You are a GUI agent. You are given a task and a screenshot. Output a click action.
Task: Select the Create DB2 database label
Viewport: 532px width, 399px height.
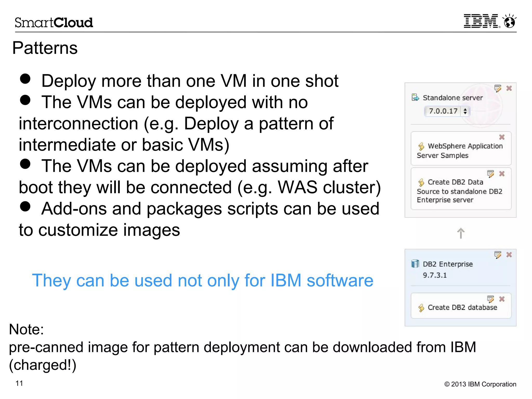click(x=462, y=308)
